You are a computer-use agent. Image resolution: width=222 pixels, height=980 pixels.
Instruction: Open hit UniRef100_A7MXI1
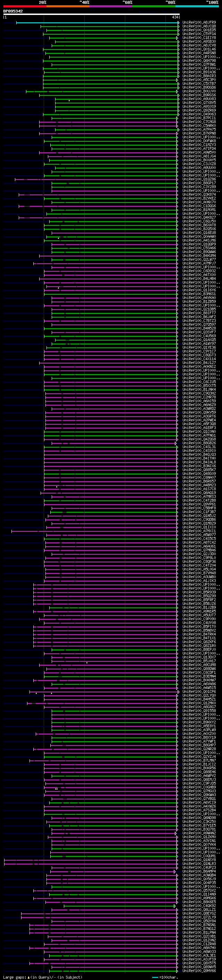(x=199, y=531)
